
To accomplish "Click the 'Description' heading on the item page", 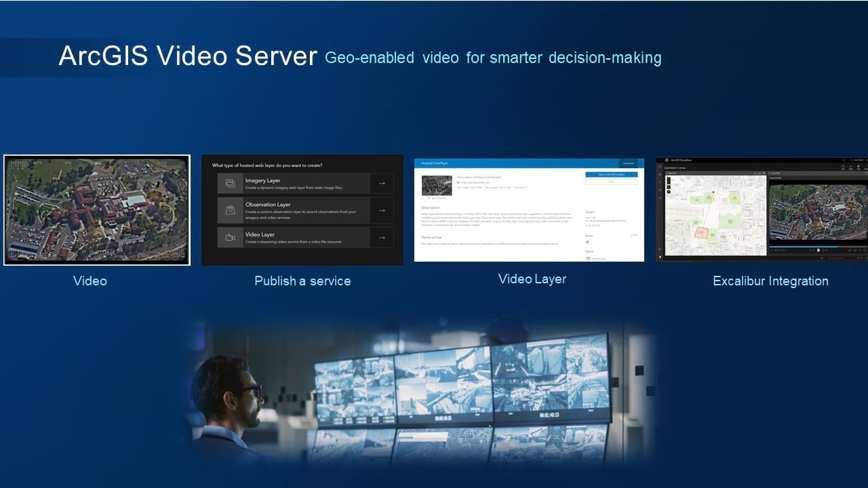I will point(431,207).
